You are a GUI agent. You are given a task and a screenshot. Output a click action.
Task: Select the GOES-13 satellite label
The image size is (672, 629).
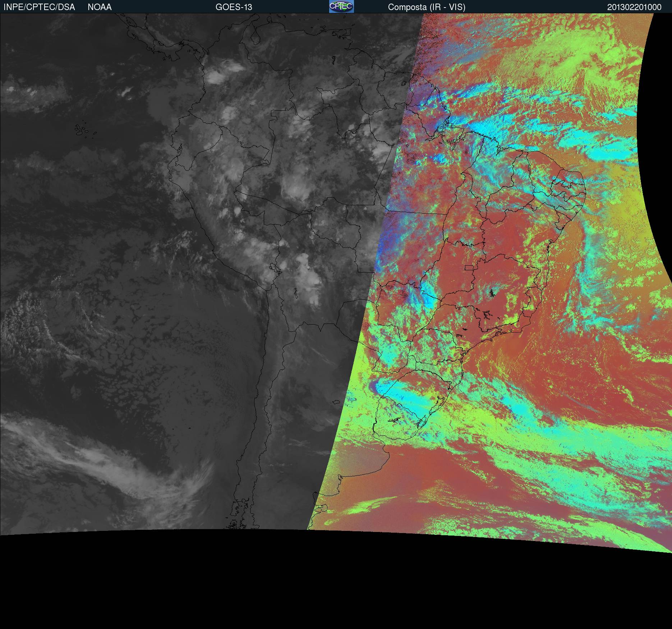pyautogui.click(x=234, y=7)
